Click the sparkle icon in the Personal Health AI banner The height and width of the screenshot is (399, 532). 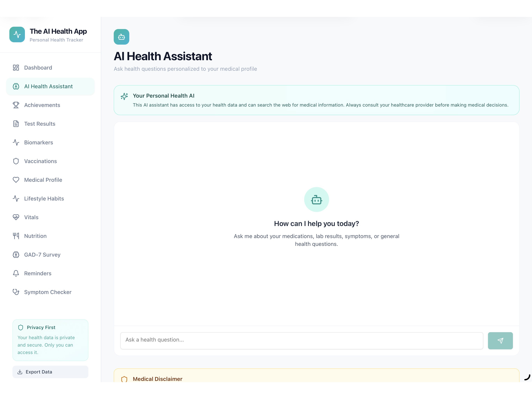coord(124,96)
